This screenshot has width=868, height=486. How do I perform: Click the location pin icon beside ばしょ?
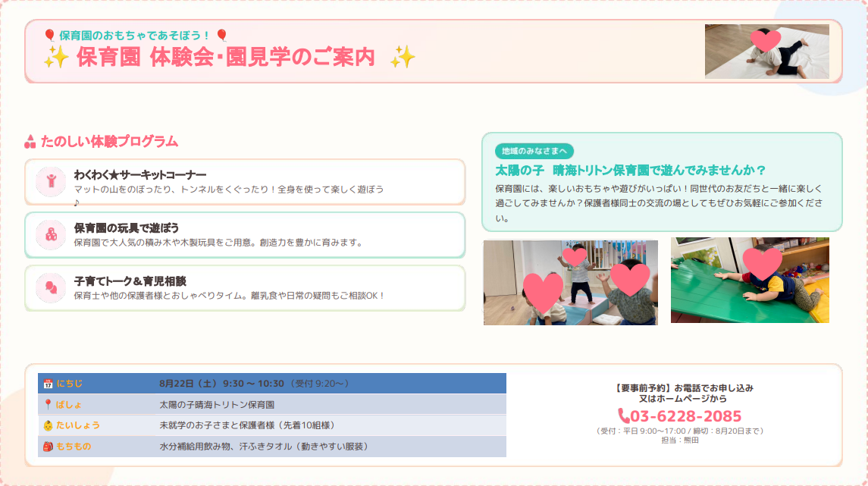click(49, 405)
